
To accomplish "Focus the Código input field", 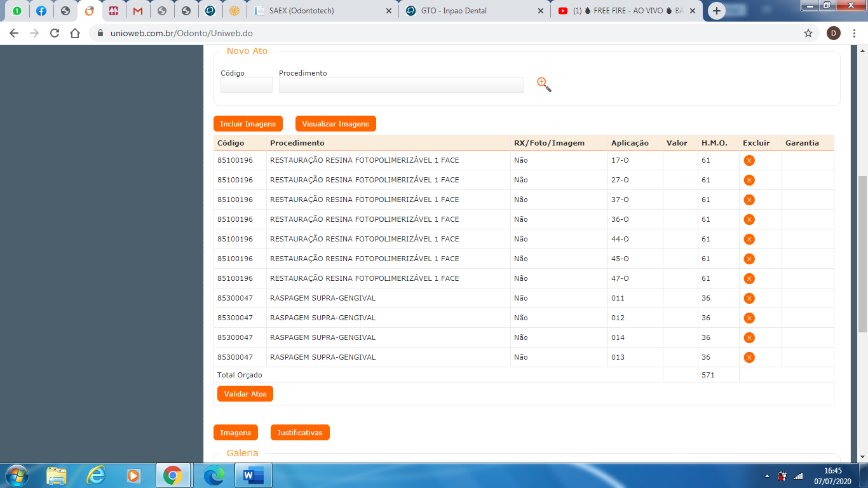I will click(x=246, y=85).
